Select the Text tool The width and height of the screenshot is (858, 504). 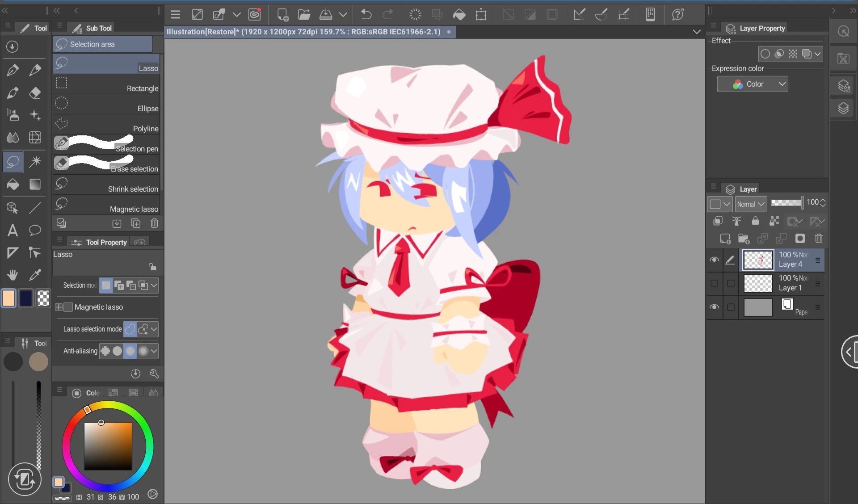[x=12, y=230]
